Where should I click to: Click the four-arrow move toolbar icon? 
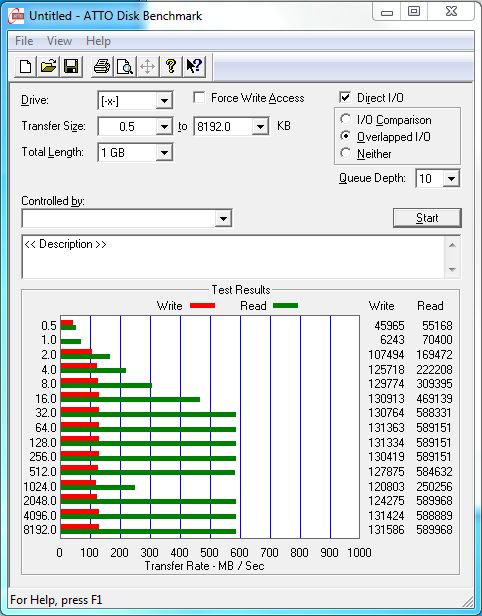[148, 66]
